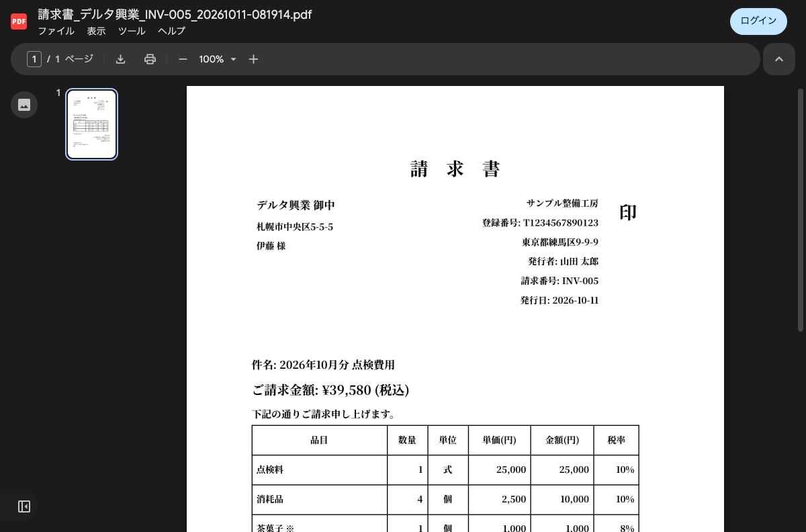Click the address 東京都練馬区9-9-9
806x532 pixels.
pyautogui.click(x=560, y=242)
